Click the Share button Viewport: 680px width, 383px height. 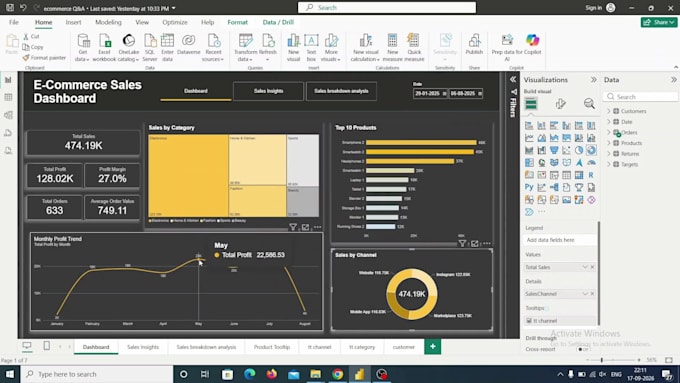(x=659, y=22)
